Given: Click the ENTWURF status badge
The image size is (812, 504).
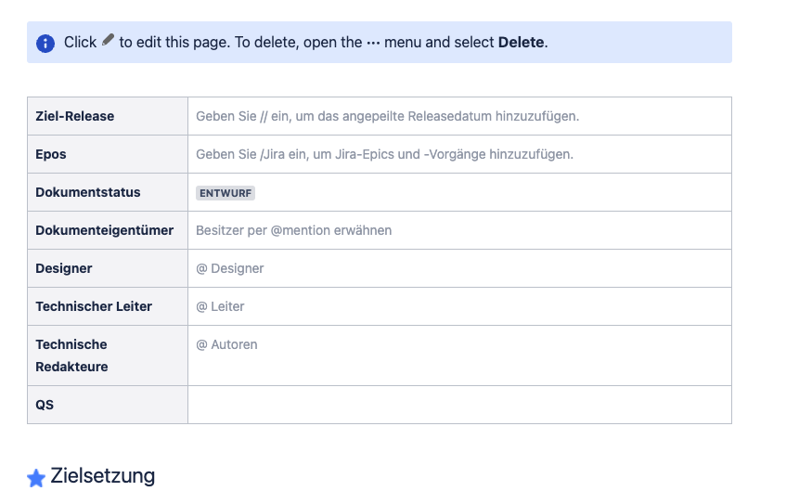Looking at the screenshot, I should pos(226,193).
